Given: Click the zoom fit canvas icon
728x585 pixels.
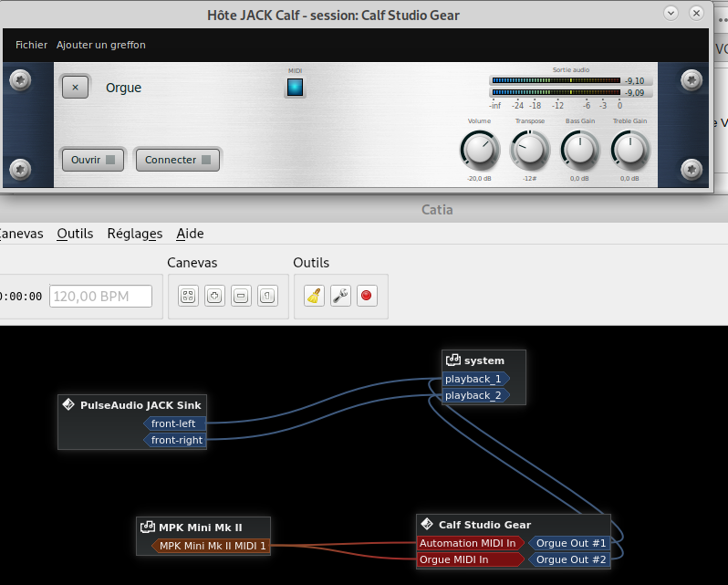Looking at the screenshot, I should pyautogui.click(x=188, y=296).
